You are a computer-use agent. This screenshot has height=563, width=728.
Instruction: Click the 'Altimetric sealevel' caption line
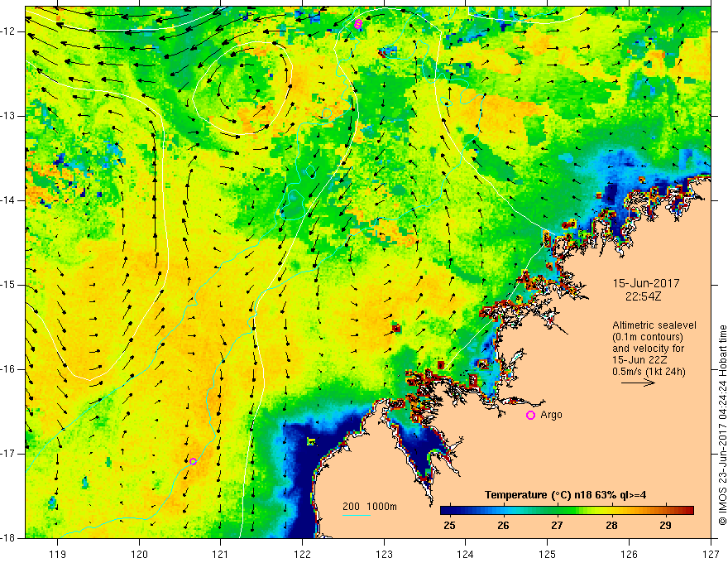(654, 325)
